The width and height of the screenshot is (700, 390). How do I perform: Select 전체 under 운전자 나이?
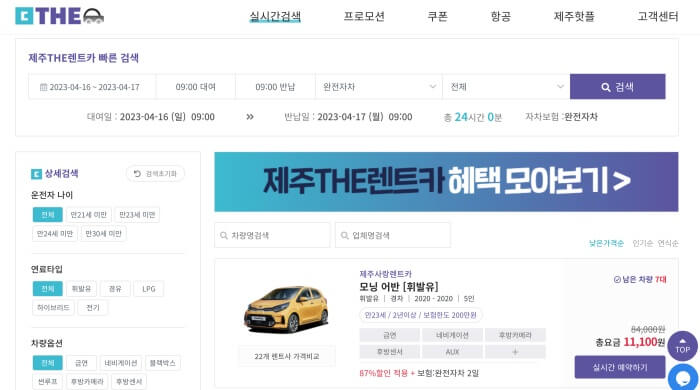pos(47,215)
